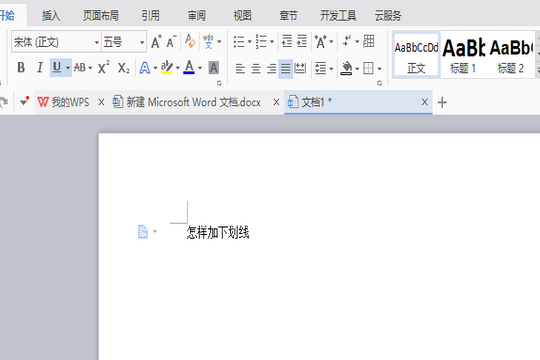Viewport: 540px width, 360px height.
Task: Apply 正文 style
Action: (x=416, y=54)
